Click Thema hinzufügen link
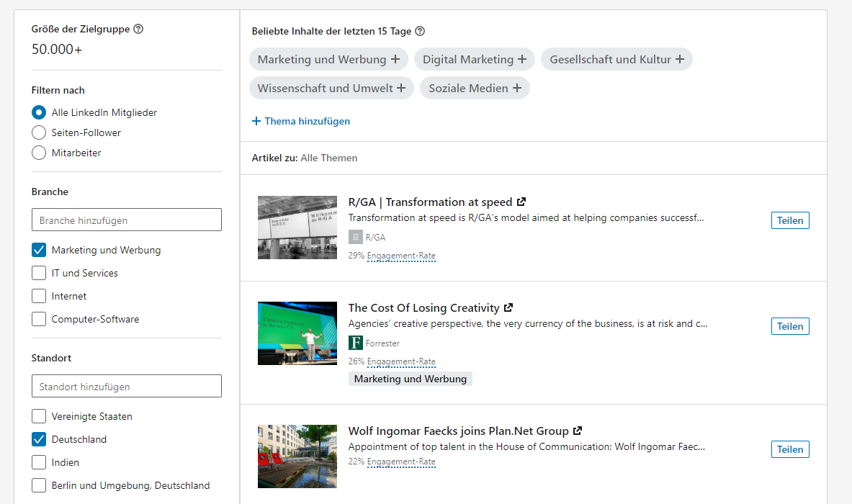Viewport: 852px width, 504px height. tap(301, 122)
